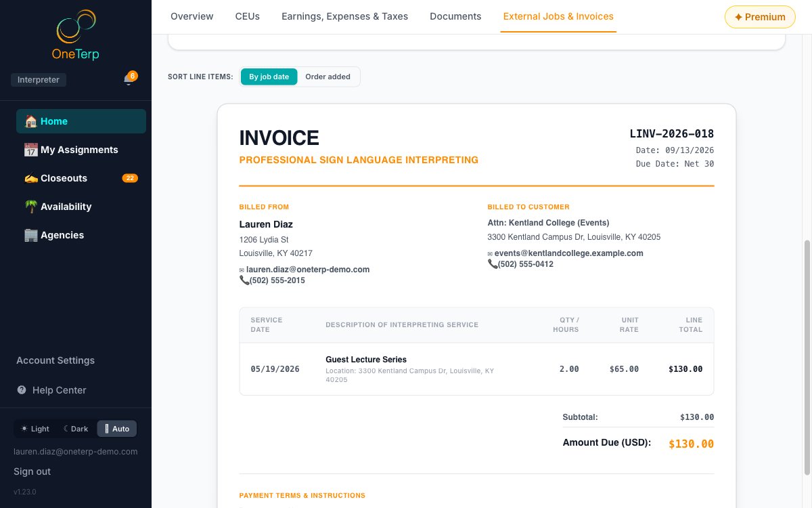
Task: Click the Interpreter role badge
Action: (x=39, y=80)
